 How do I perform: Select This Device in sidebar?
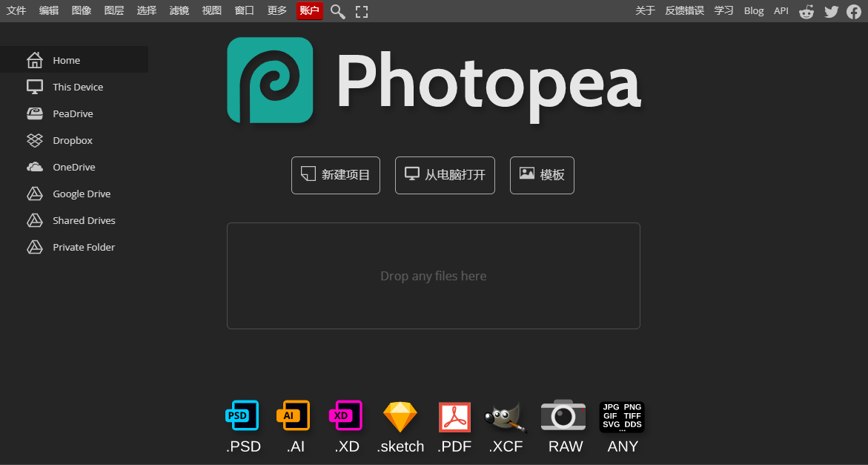[x=74, y=87]
